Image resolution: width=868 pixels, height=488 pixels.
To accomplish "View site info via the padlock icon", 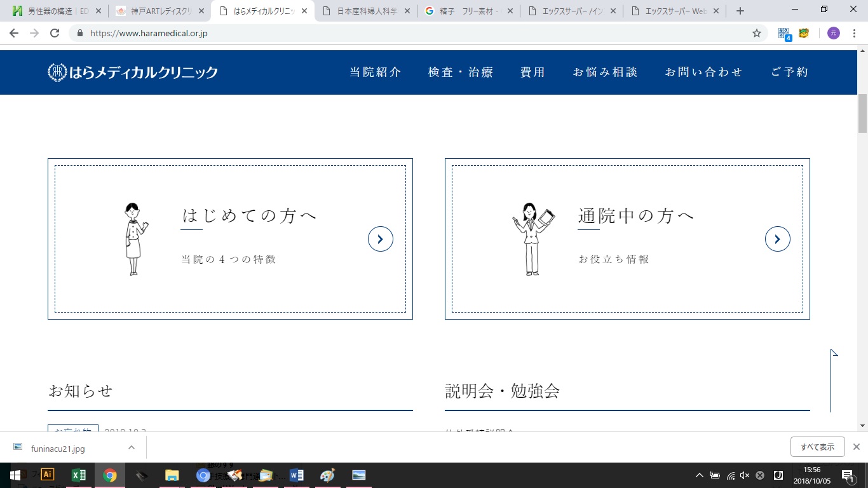I will click(80, 33).
